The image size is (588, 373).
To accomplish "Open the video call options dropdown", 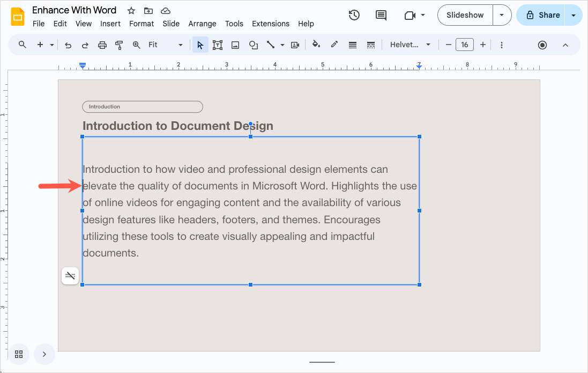I will (423, 15).
